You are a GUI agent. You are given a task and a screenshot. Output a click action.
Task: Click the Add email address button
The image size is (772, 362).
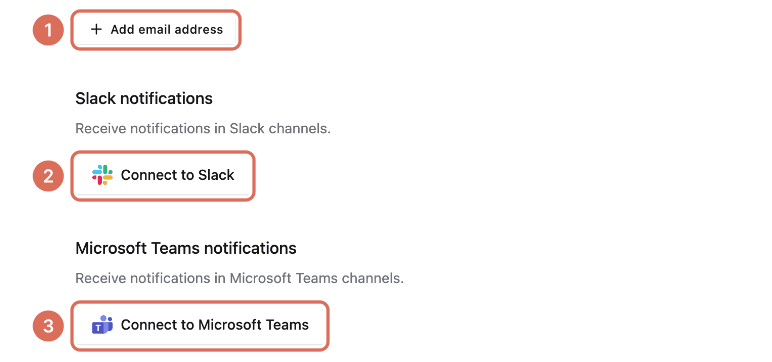(x=156, y=30)
